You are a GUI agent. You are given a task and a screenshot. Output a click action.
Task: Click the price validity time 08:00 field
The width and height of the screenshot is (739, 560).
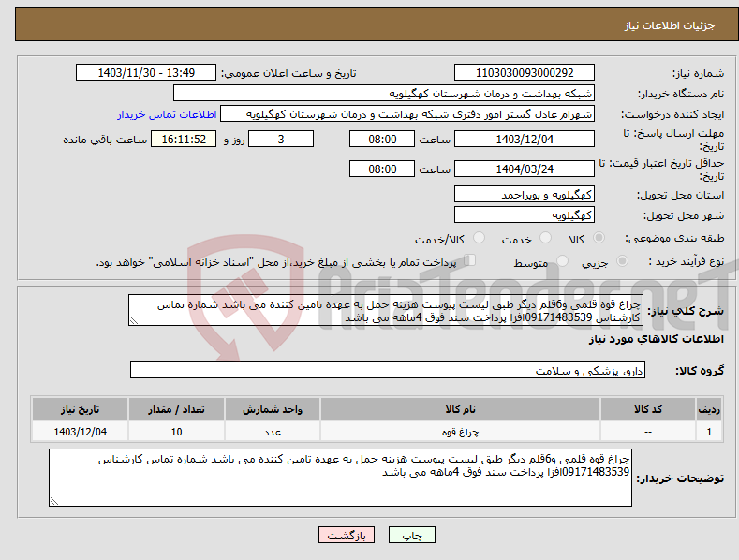[382, 169]
